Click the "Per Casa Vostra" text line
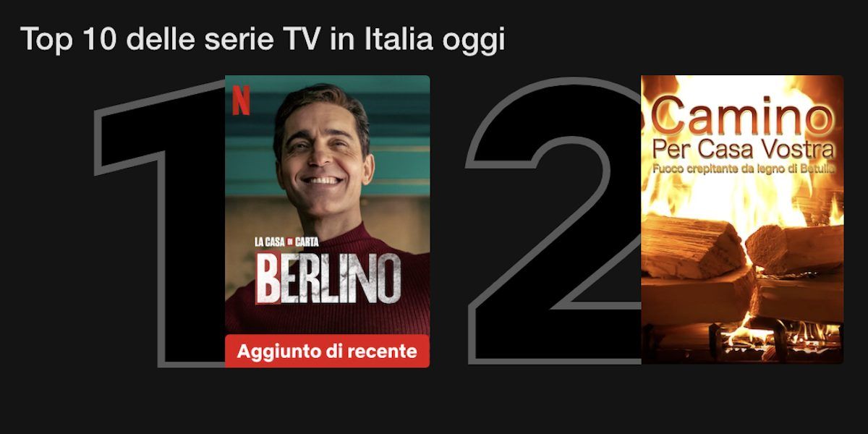 pos(743,150)
